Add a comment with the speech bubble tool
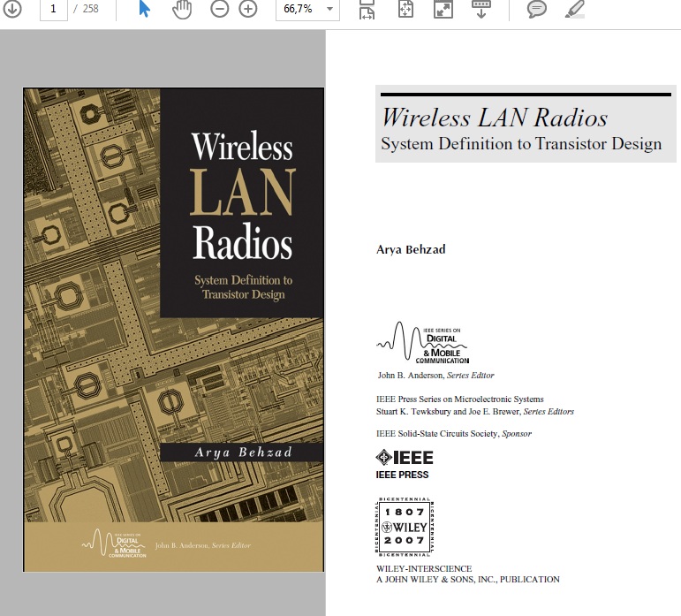Image resolution: width=681 pixels, height=616 pixels. [536, 9]
